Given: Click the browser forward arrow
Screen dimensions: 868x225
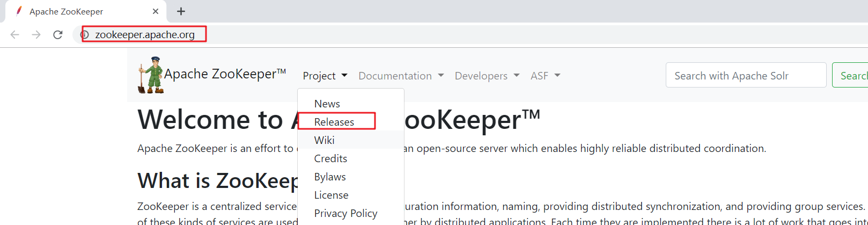Looking at the screenshot, I should pyautogui.click(x=36, y=35).
